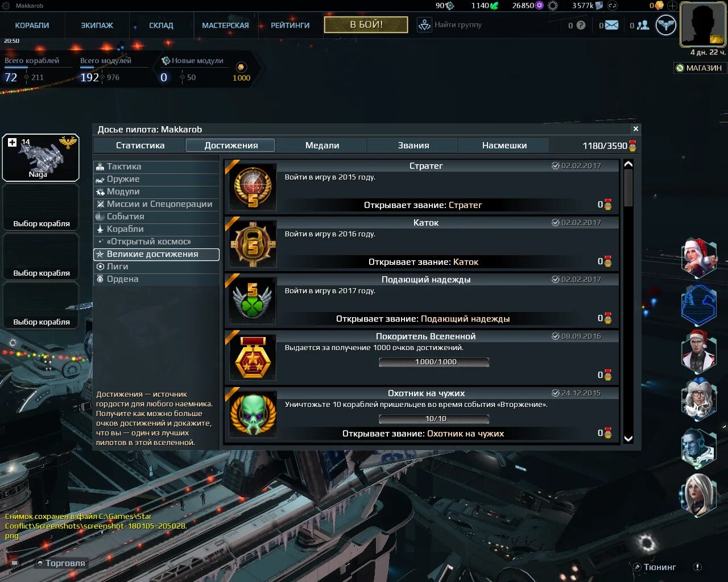728x582 pixels.
Task: Select Модули achievement category
Action: [156, 192]
